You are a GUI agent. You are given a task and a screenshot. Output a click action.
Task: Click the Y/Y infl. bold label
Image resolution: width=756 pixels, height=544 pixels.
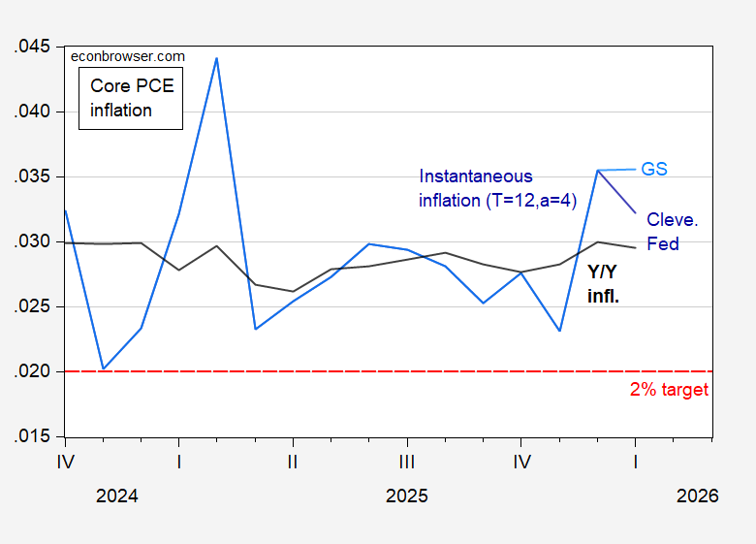(x=603, y=284)
